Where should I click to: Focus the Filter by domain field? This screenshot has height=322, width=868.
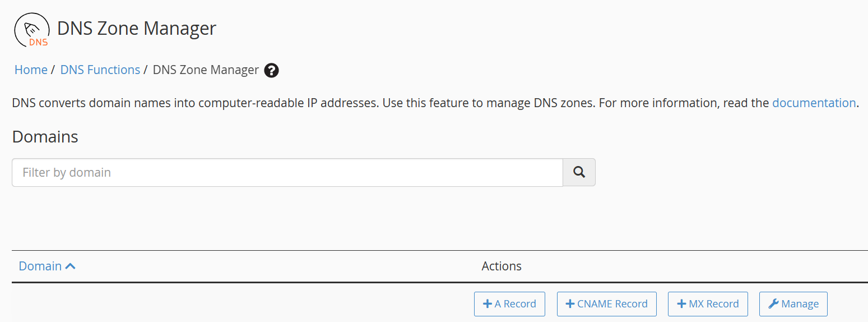[287, 172]
